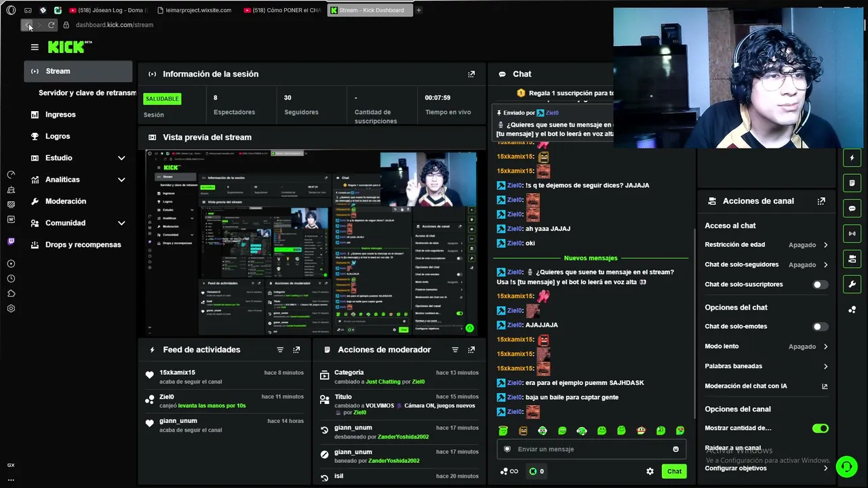Image resolution: width=868 pixels, height=488 pixels.
Task: Reload the browser page
Action: point(51,25)
